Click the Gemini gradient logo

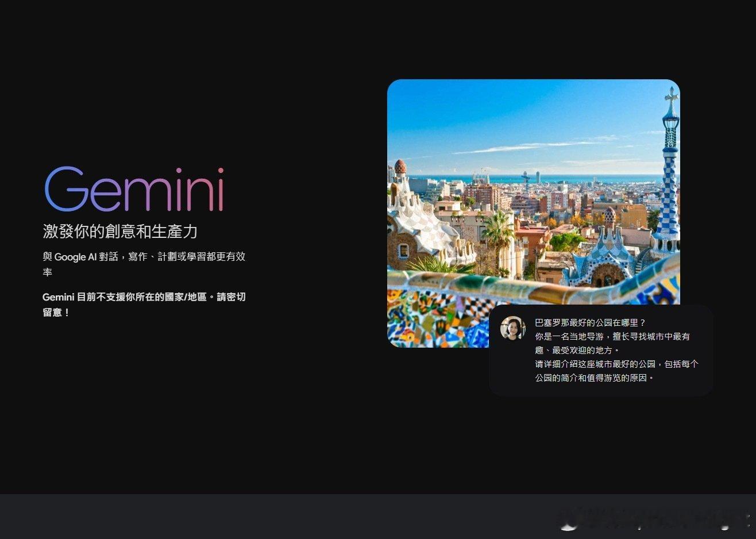click(134, 189)
